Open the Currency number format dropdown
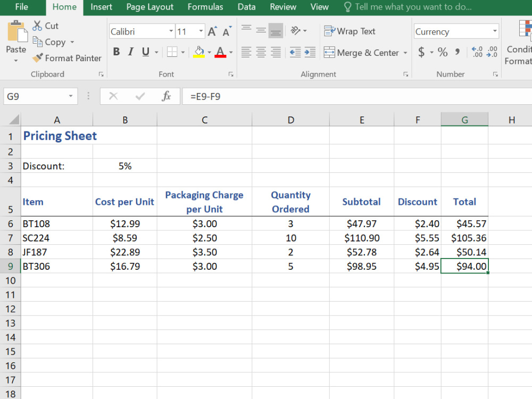The width and height of the screenshot is (532, 399). [x=495, y=31]
